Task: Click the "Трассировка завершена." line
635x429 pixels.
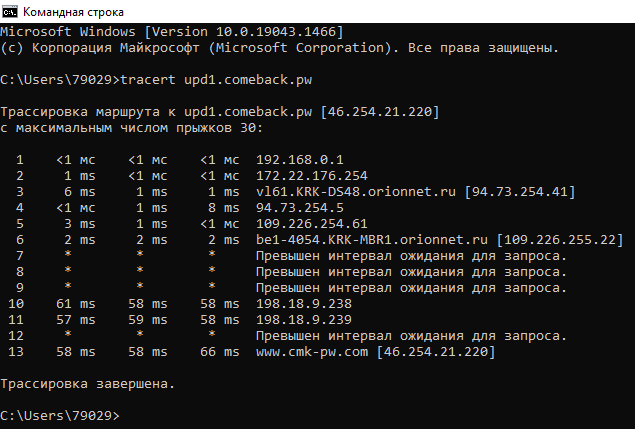Action: click(x=88, y=383)
